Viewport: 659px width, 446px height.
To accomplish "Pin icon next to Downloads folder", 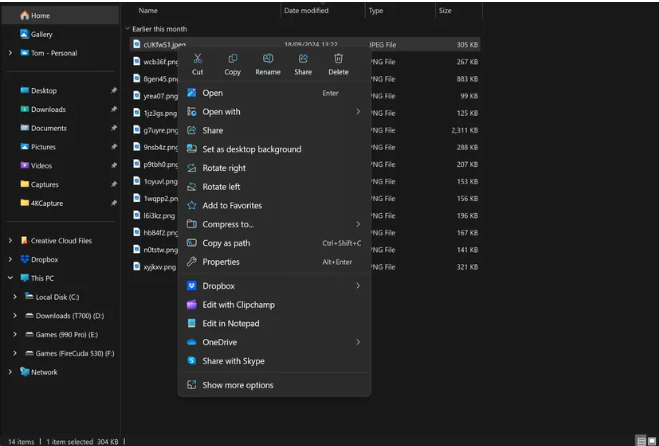I will click(114, 109).
